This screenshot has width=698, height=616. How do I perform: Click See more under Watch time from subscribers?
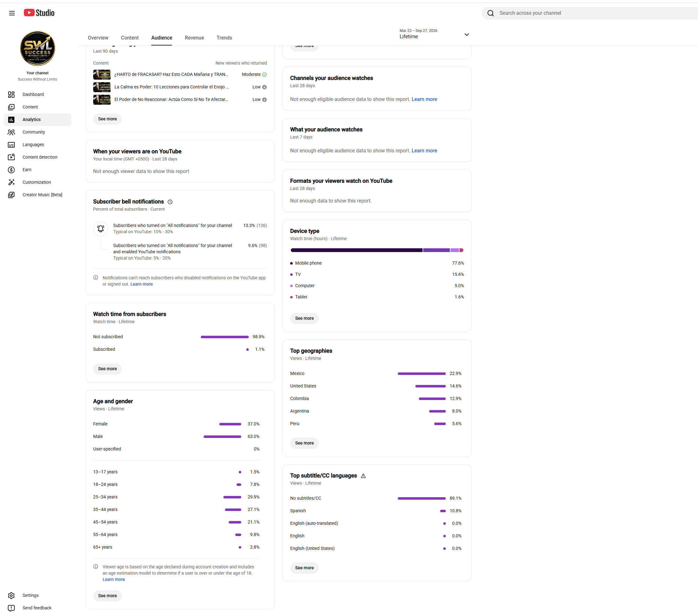point(108,369)
